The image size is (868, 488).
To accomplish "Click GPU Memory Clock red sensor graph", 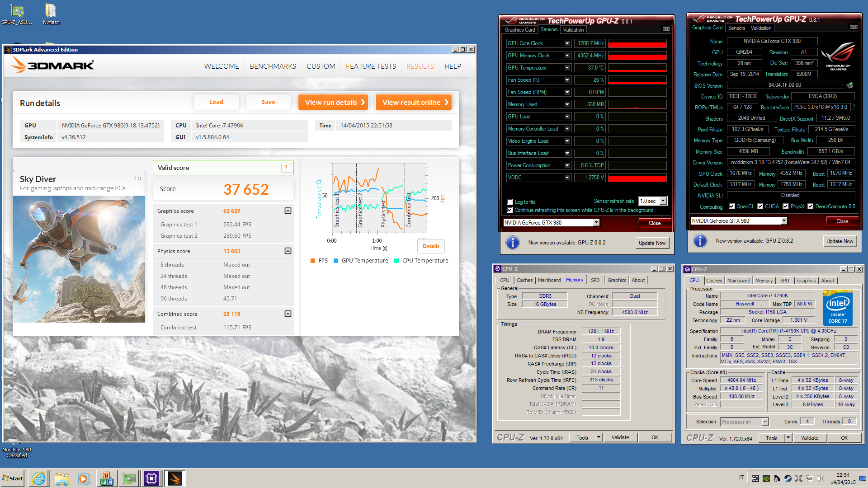I will pyautogui.click(x=637, y=56).
